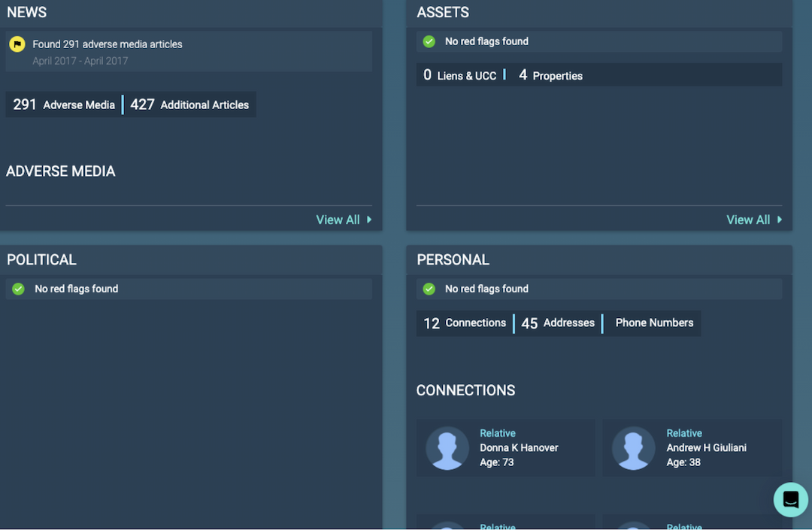Viewport: 812px width, 530px height.
Task: Click the green checkmark in Personal panel
Action: [429, 289]
